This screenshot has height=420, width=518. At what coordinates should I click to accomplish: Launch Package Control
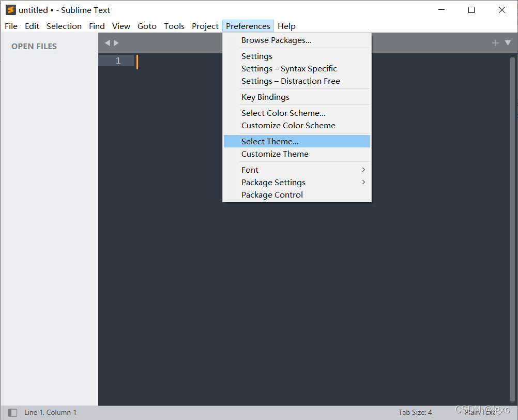297,195
